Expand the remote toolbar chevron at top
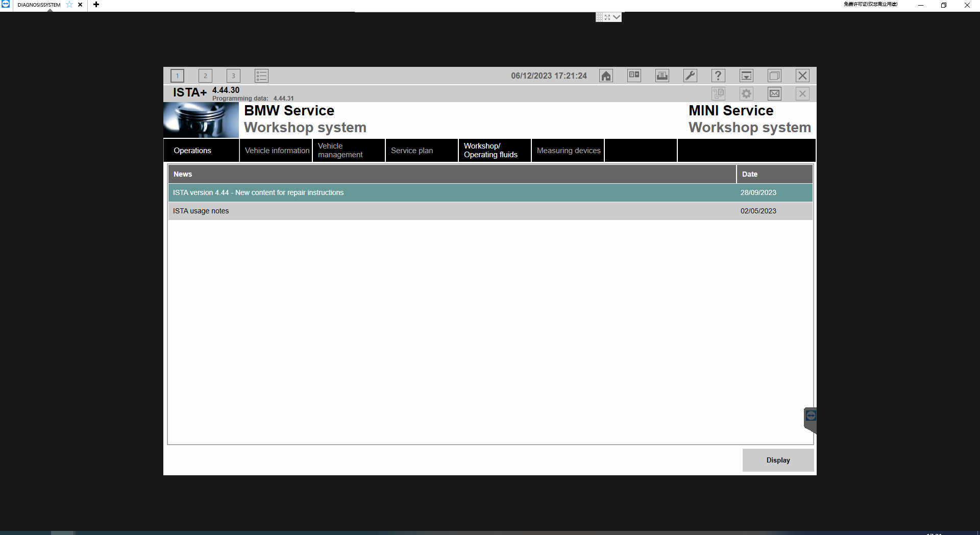The image size is (980, 535). pos(617,17)
